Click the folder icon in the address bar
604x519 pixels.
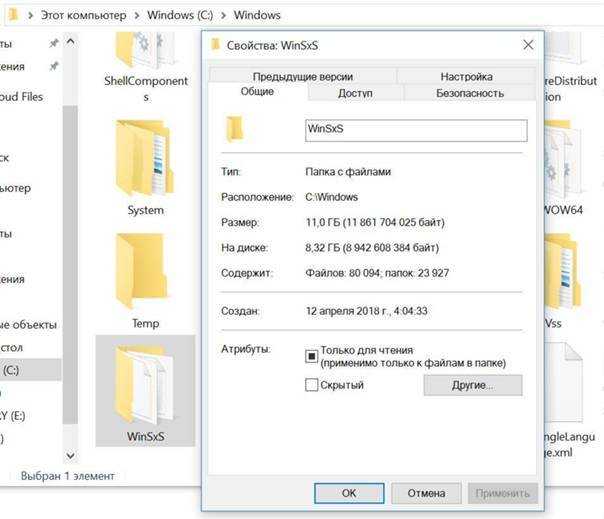point(13,15)
